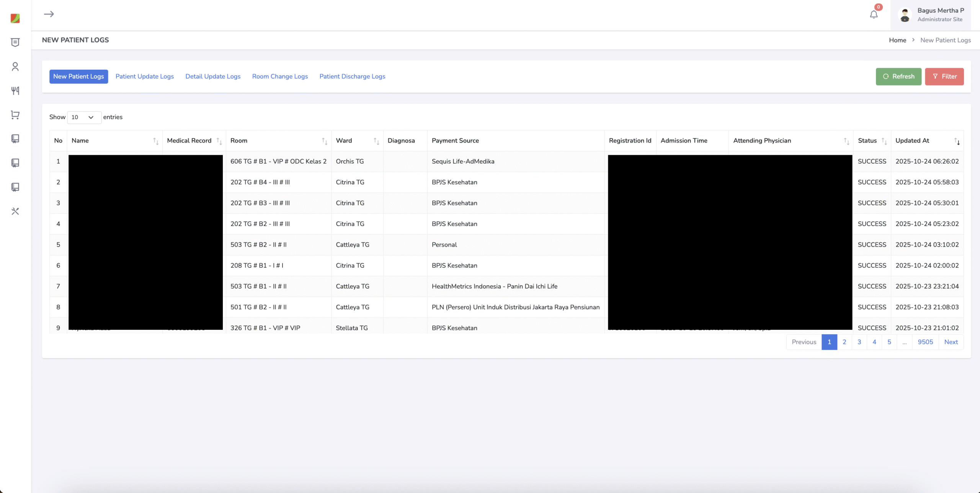Open the notification bell

[x=874, y=15]
